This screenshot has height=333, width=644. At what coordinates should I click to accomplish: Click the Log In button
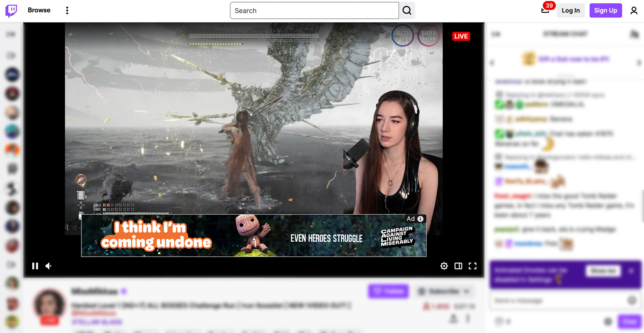tap(571, 10)
